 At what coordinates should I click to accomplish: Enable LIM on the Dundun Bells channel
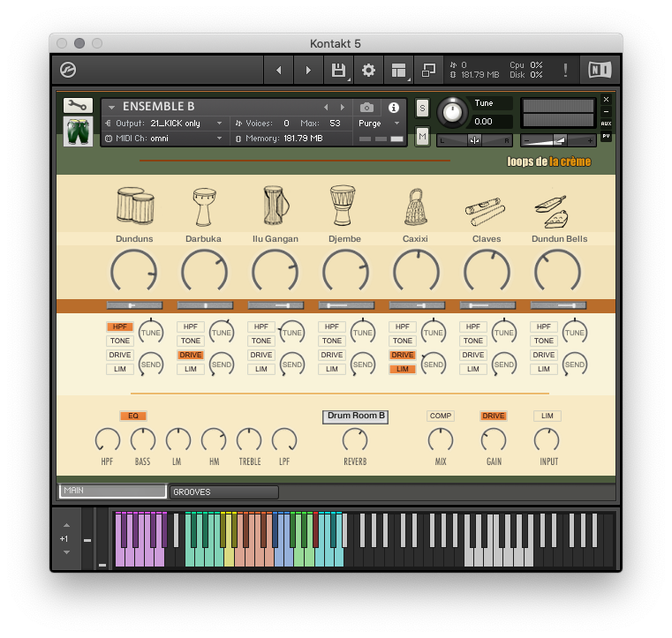543,369
